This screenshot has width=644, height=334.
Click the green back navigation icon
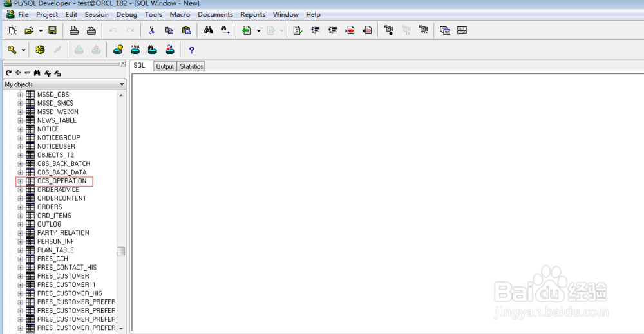click(247, 30)
